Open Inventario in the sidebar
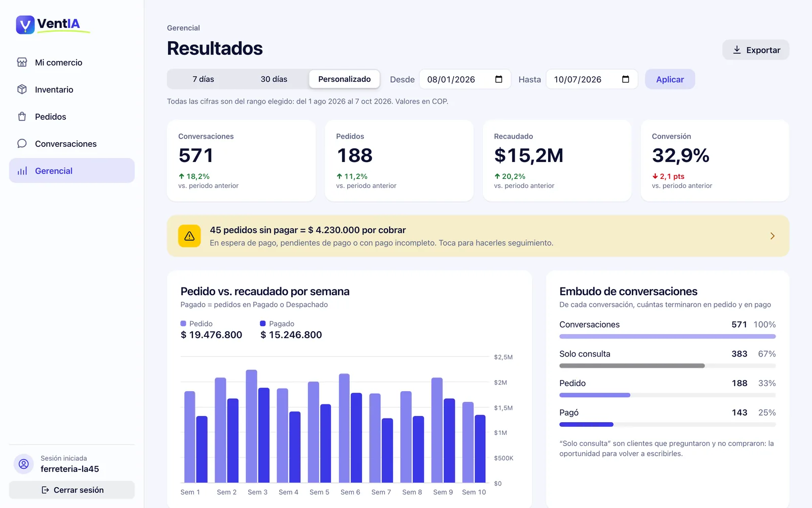The height and width of the screenshot is (508, 812). [x=72, y=89]
